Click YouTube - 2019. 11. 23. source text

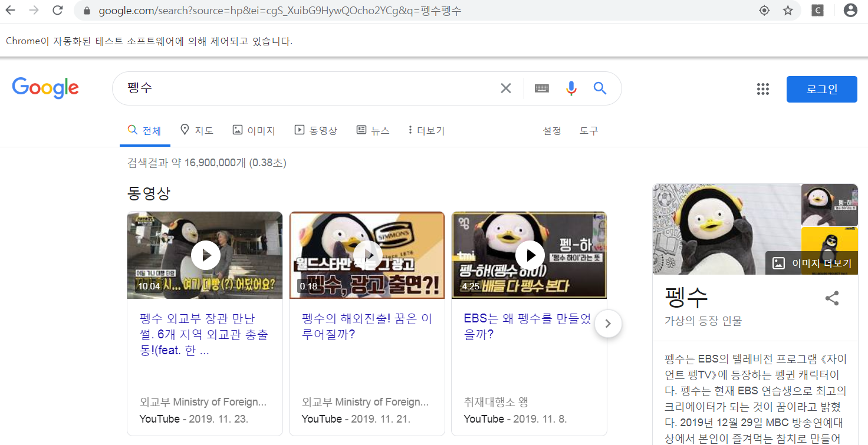click(x=194, y=419)
